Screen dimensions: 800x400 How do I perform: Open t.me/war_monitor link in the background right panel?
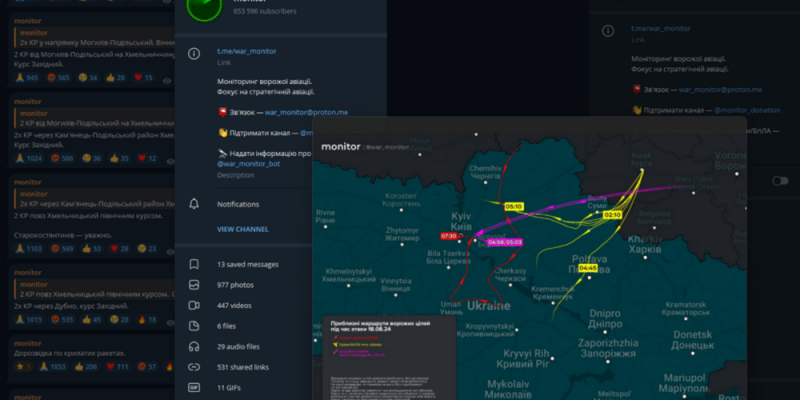(661, 29)
